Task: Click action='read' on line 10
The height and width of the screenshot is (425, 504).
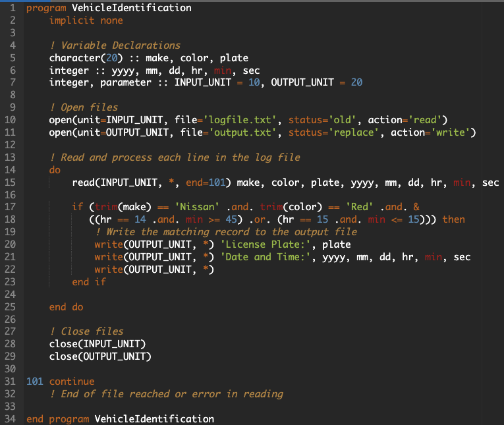Action: (405, 120)
